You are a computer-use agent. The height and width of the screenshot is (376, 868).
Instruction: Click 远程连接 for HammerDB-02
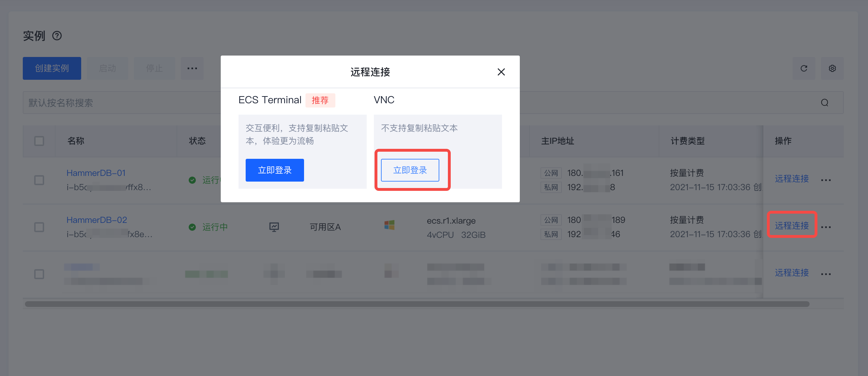point(792,226)
